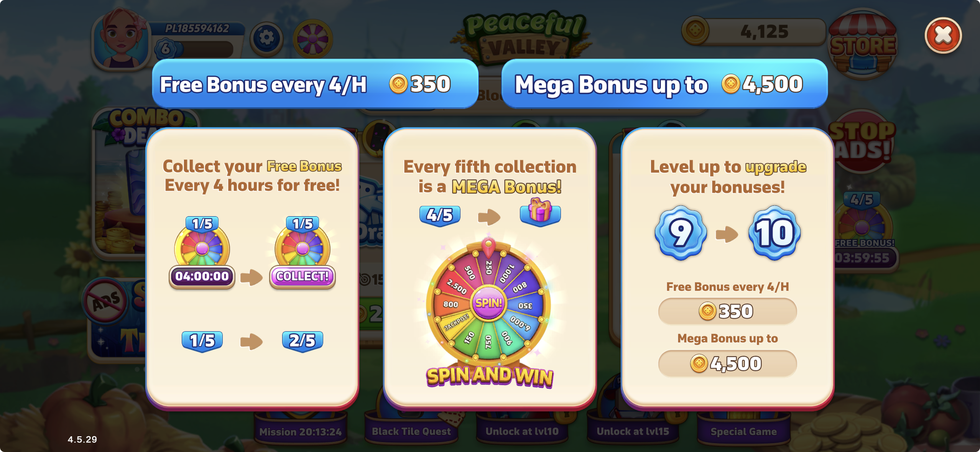Click the 04:00:00 countdown timer pill
Screen dimensions: 980x452
202,276
